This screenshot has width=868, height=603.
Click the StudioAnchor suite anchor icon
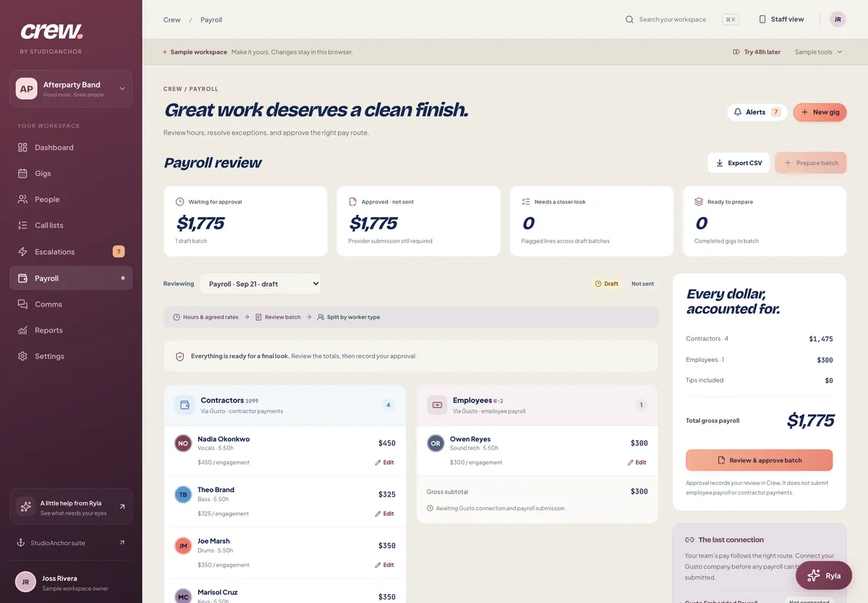click(x=21, y=543)
